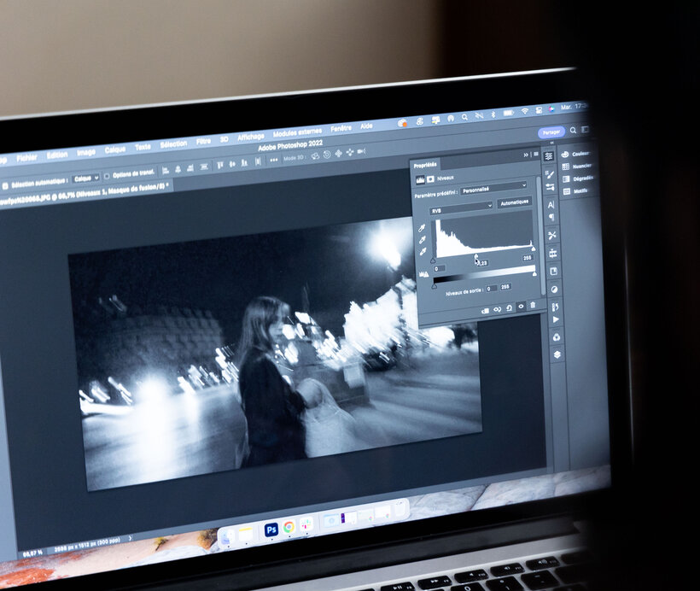
Task: Open the Calque menu
Action: pos(115,149)
